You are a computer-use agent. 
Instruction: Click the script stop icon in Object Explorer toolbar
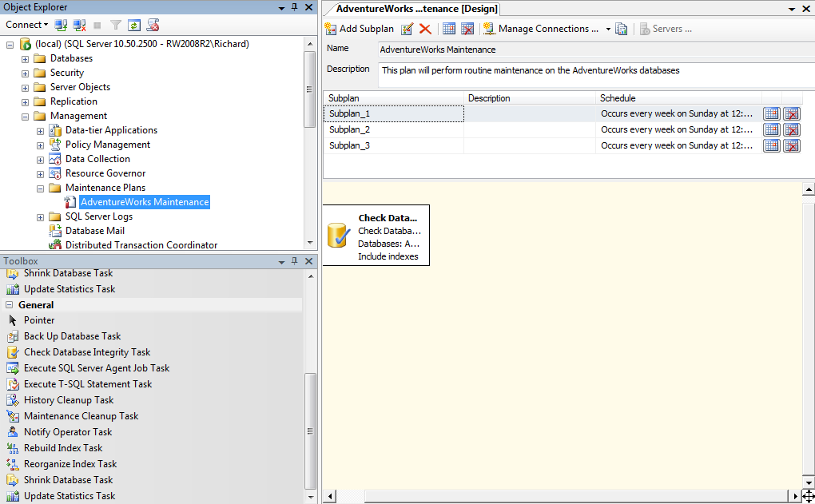click(x=153, y=25)
